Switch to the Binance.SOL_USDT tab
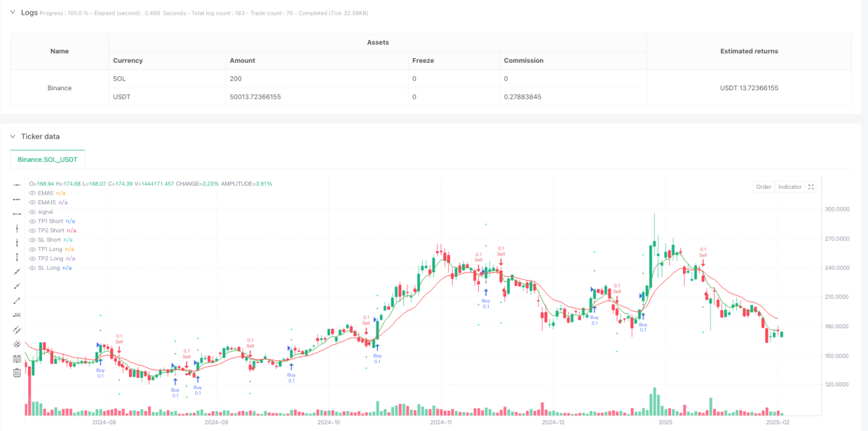The height and width of the screenshot is (431, 868). pyautogui.click(x=48, y=159)
